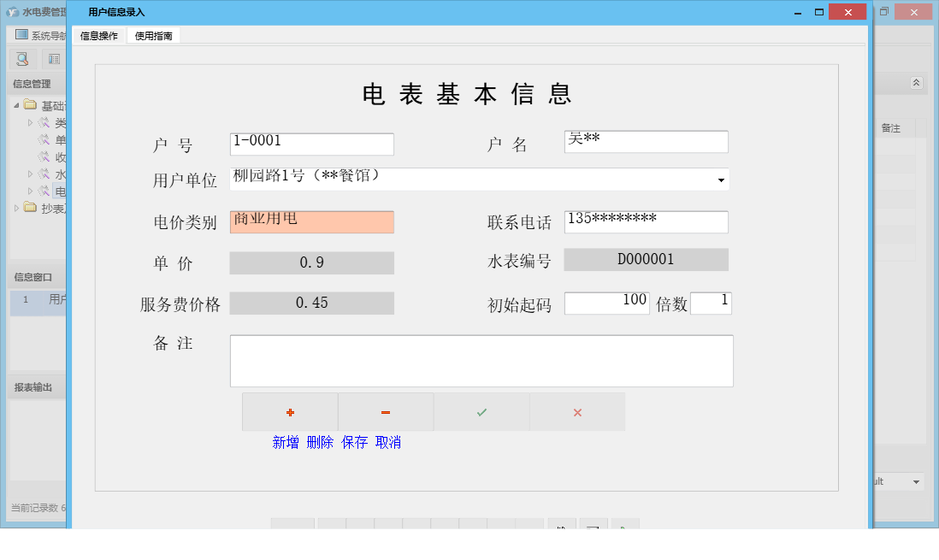The height and width of the screenshot is (560, 939).
Task: Click the green checkmark save icon
Action: coord(481,411)
